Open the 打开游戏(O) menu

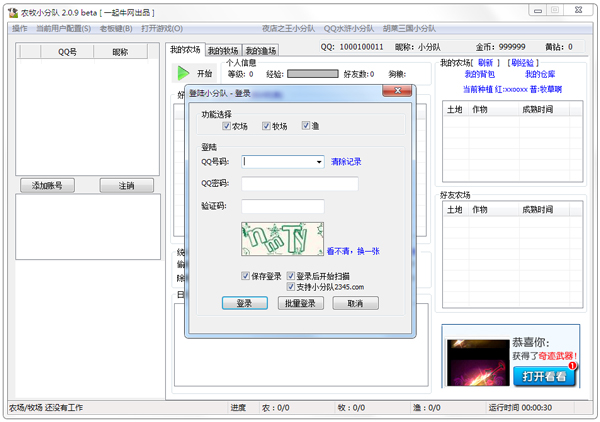coord(162,29)
